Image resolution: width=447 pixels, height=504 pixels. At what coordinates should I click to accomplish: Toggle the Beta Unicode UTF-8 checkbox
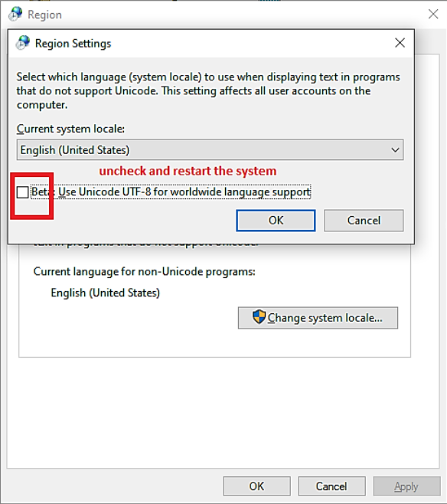22,192
